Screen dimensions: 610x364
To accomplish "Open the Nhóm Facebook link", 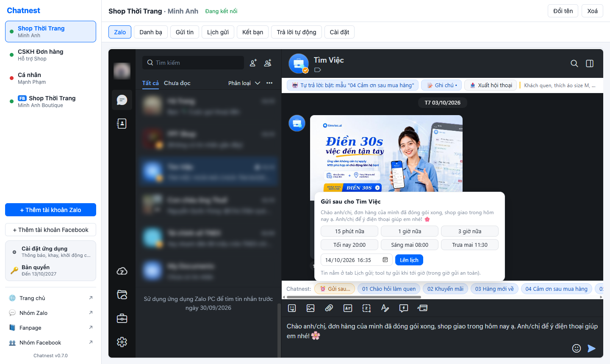I will coord(50,342).
